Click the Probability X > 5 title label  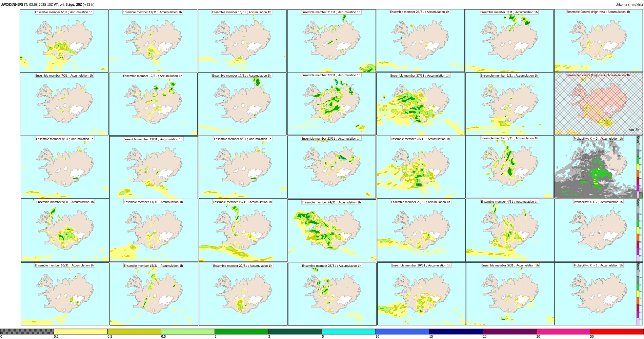coord(598,265)
